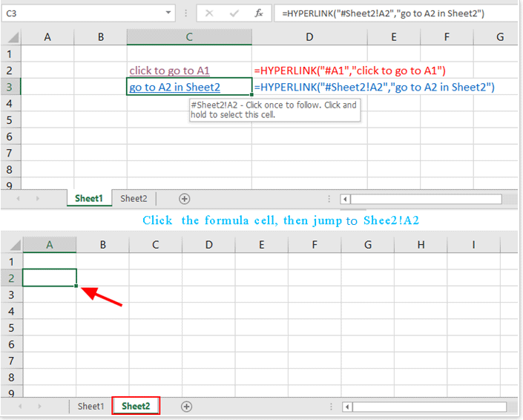
Task: Select all cells via bottom window corner triangle
Action: [x=14, y=245]
